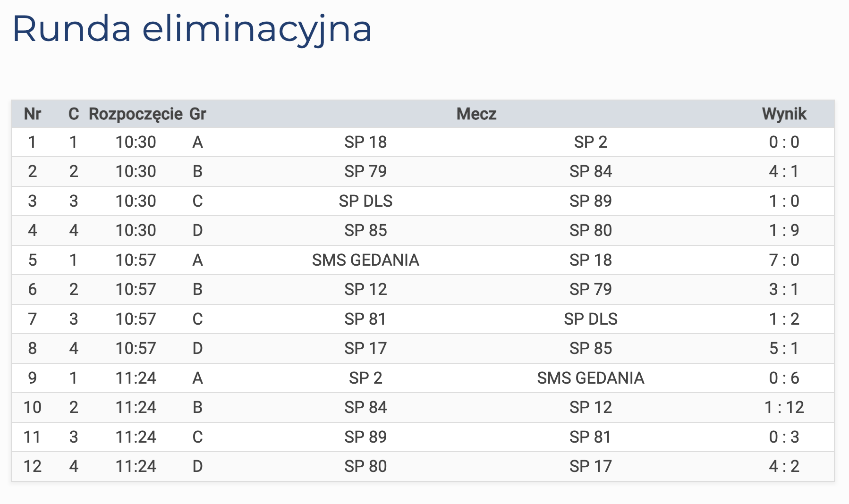Viewport: 849px width, 504px height.
Task: Click SP 80 in match 4
Action: (590, 230)
